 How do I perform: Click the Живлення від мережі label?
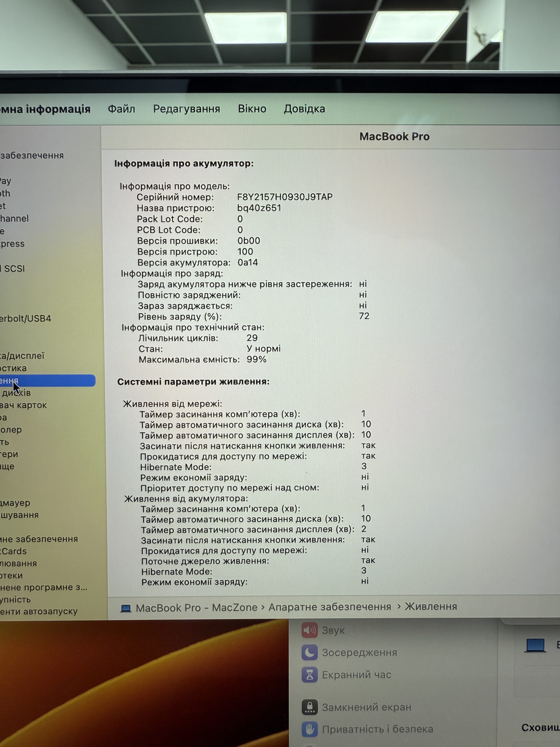(x=172, y=404)
